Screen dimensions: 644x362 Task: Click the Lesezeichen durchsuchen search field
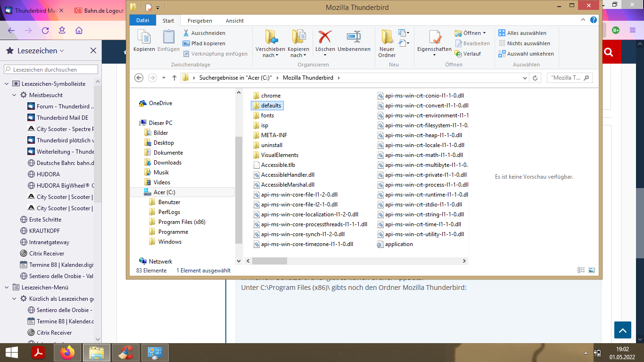(x=51, y=69)
